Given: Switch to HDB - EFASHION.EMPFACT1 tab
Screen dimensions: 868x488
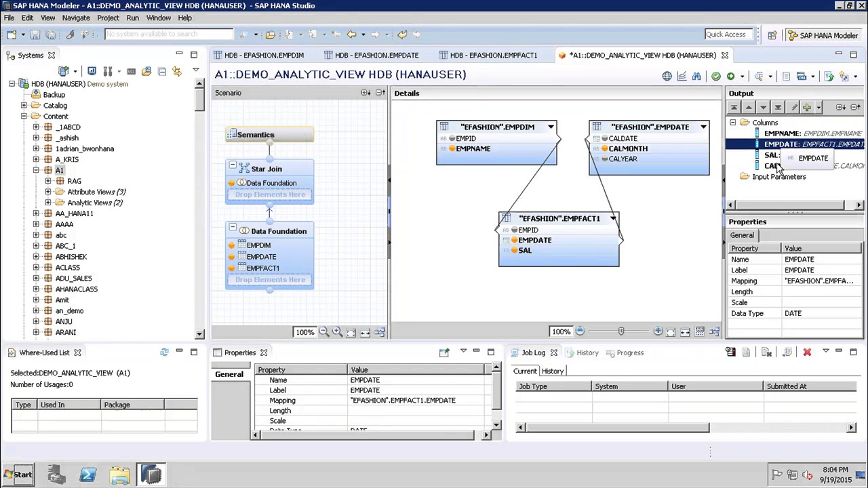Looking at the screenshot, I should coord(493,56).
